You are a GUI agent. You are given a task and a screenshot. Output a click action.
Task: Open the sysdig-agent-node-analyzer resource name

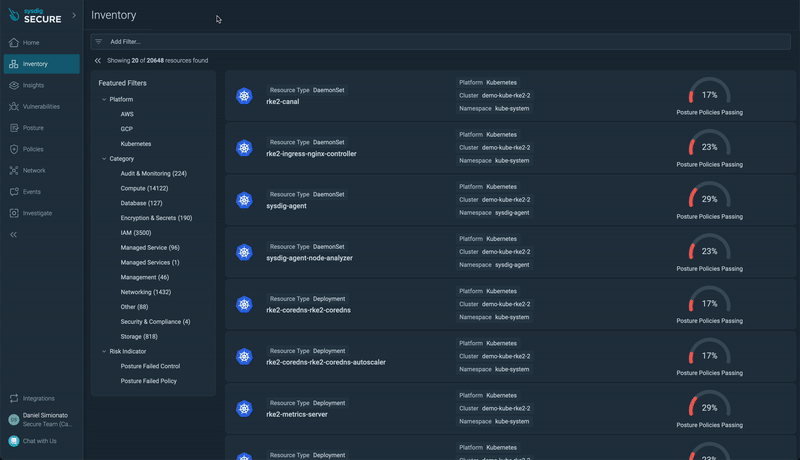(x=309, y=258)
